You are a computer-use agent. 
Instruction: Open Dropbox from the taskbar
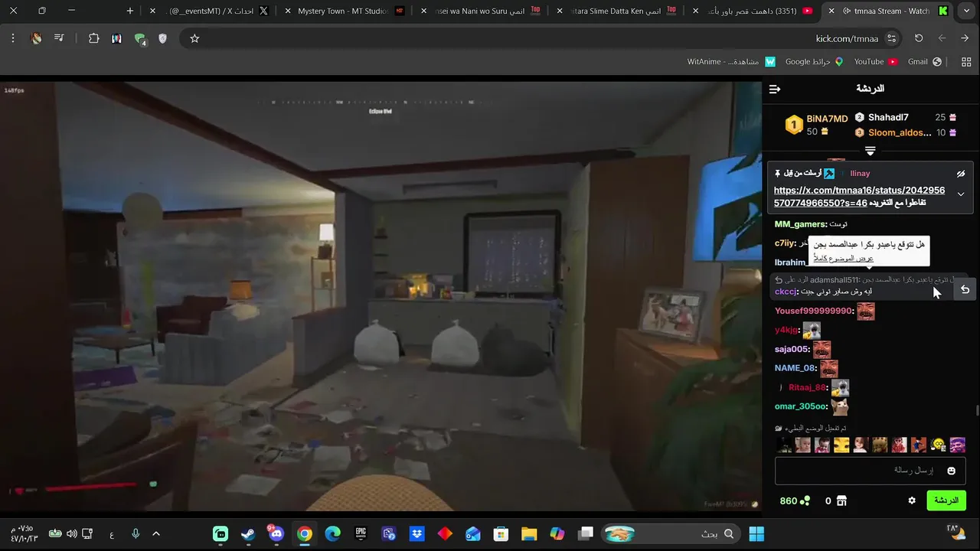coord(416,533)
